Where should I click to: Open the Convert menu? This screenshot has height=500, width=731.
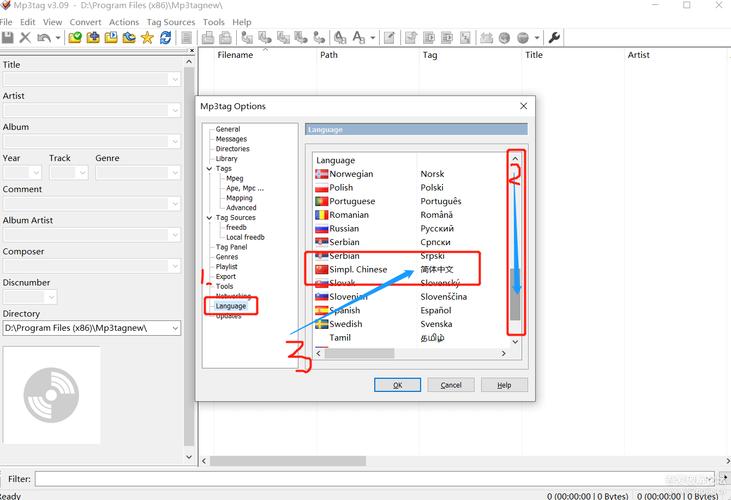(x=85, y=22)
